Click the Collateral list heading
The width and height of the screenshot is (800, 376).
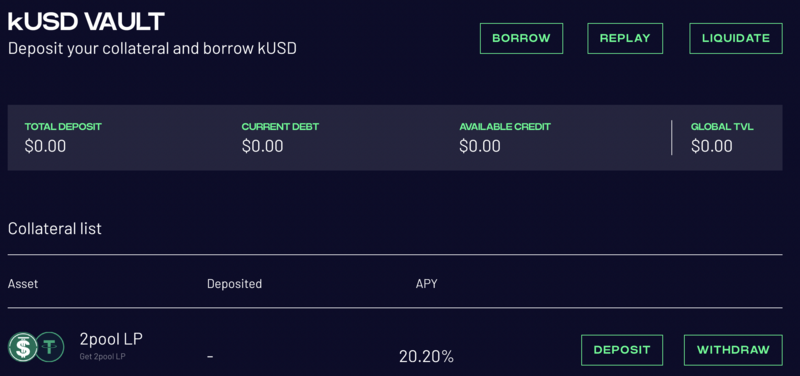coord(55,228)
